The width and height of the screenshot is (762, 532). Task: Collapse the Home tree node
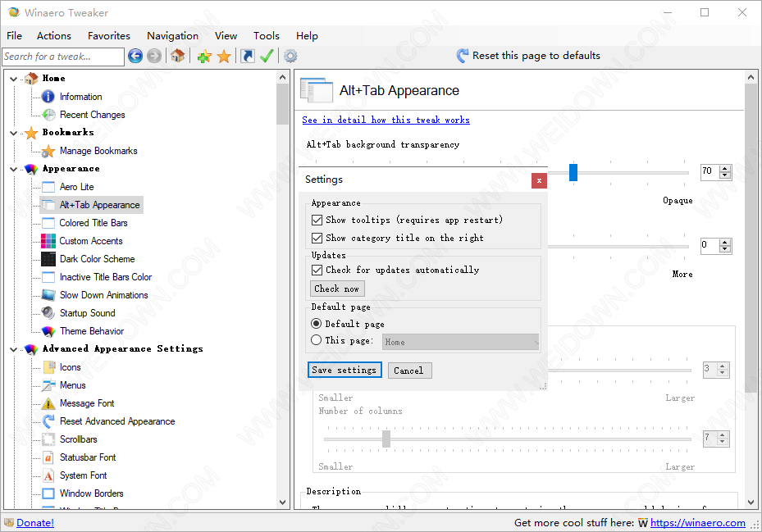tap(14, 79)
